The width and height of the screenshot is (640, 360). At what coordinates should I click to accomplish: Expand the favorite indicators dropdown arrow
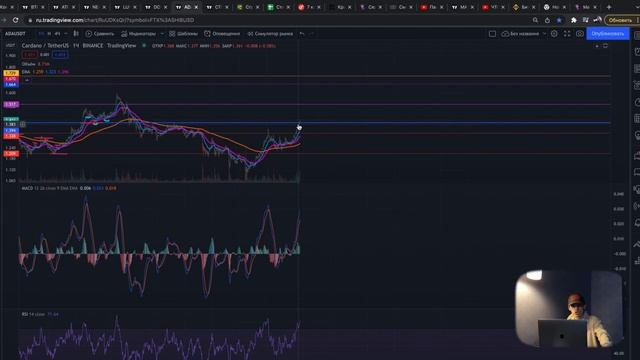click(x=162, y=33)
